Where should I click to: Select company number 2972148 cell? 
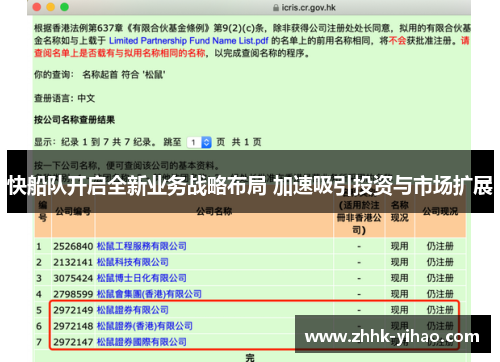[x=73, y=326]
